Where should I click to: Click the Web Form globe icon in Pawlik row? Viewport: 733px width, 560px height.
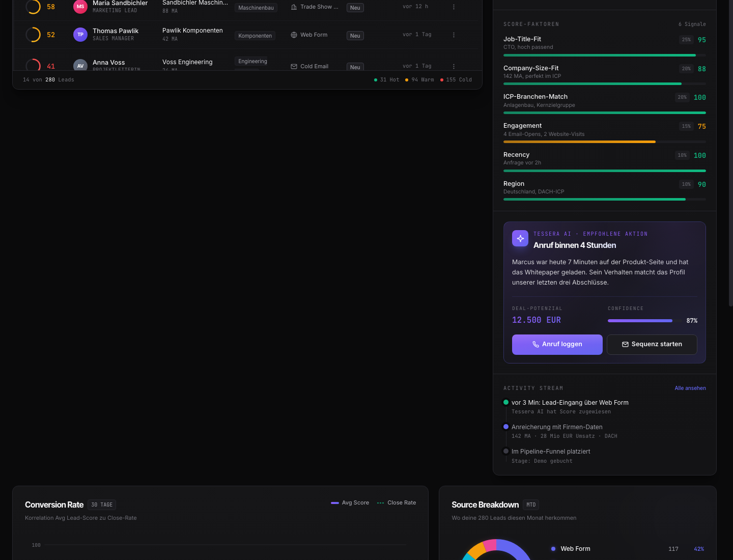click(294, 35)
